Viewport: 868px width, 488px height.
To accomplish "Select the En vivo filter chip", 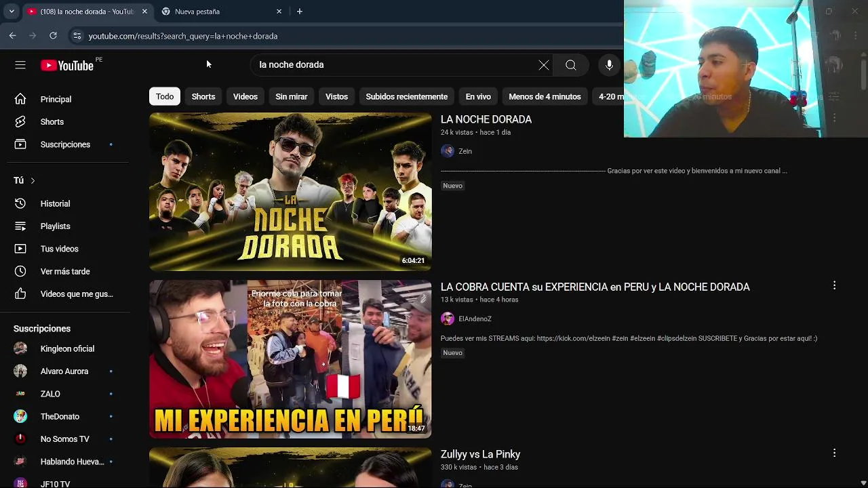I will point(478,97).
